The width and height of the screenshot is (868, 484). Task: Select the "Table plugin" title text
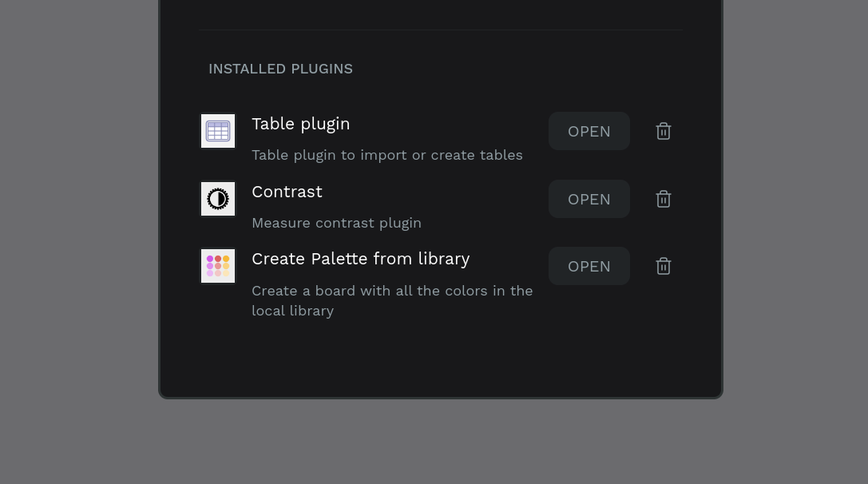click(x=301, y=124)
